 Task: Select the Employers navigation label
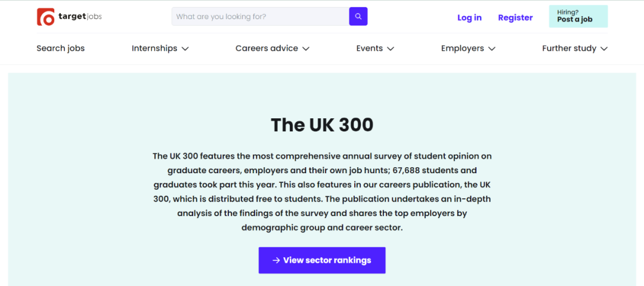462,48
